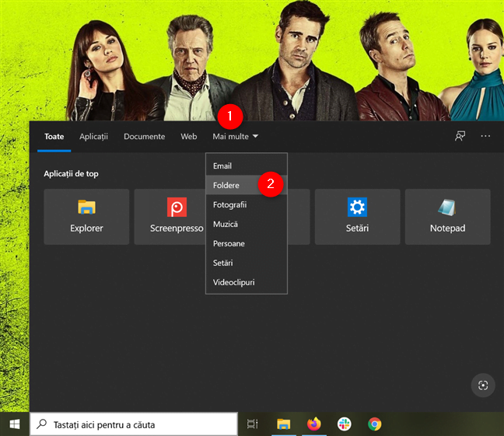Switch to the Toate tab
This screenshot has width=504, height=436.
pyautogui.click(x=54, y=137)
